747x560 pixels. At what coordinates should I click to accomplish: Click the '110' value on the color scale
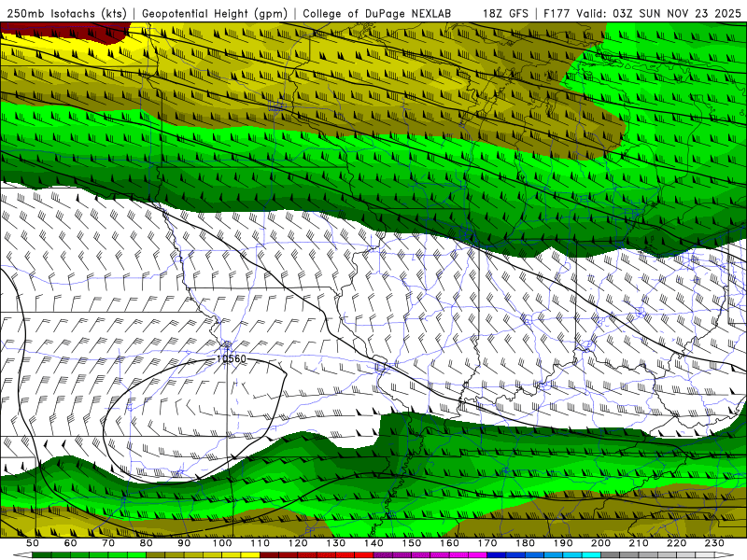pos(261,543)
